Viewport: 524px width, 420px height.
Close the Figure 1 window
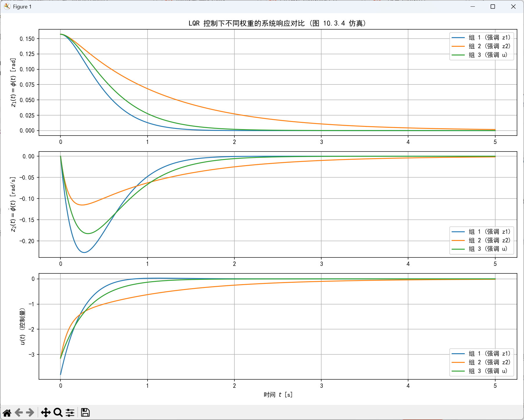point(513,6)
